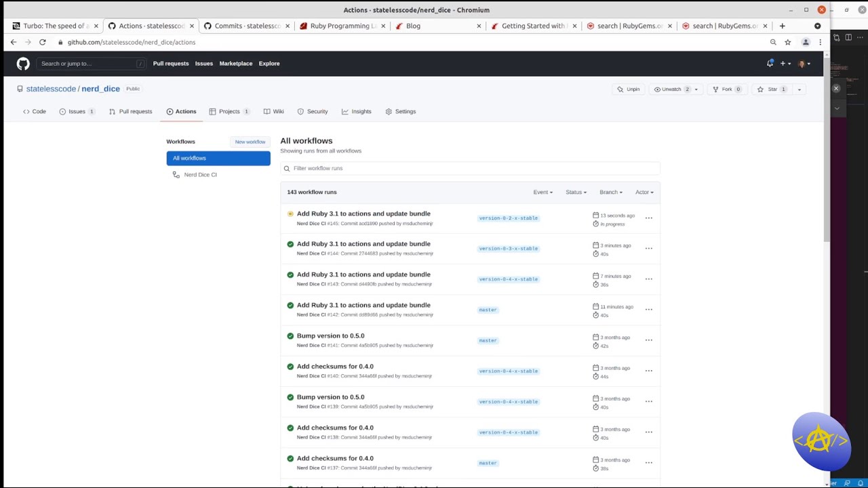Screen dimensions: 868x488
Task: Open run menu for Bump version #141
Action: click(x=648, y=340)
